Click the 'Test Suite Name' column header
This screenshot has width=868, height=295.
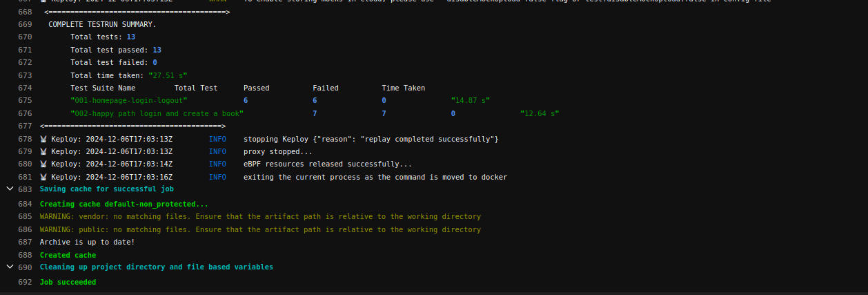pos(103,88)
